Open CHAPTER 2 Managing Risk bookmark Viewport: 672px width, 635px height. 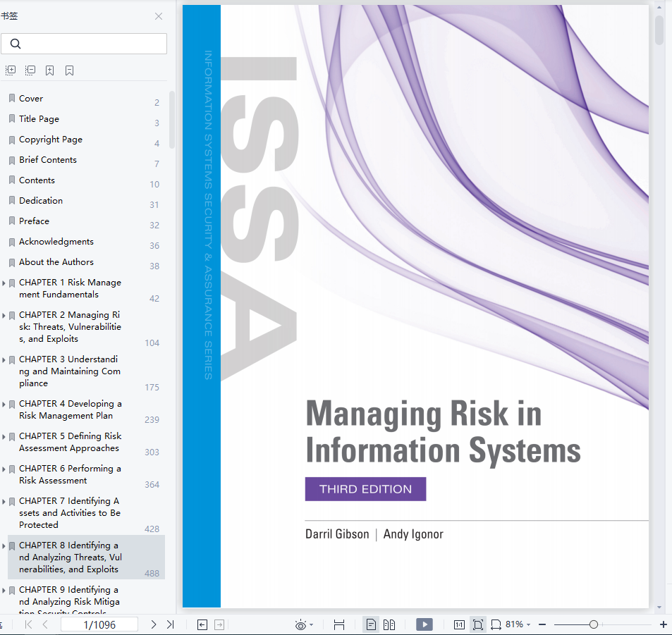(70, 327)
